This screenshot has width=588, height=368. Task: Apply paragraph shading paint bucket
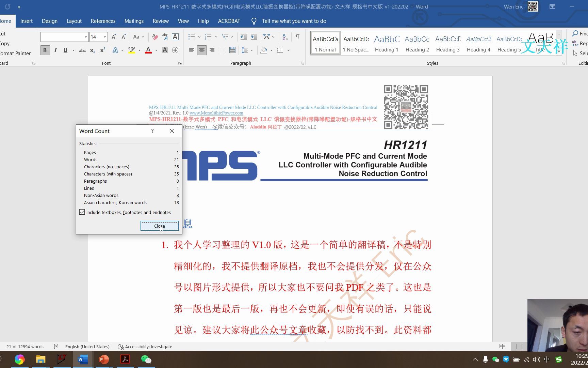tap(264, 50)
